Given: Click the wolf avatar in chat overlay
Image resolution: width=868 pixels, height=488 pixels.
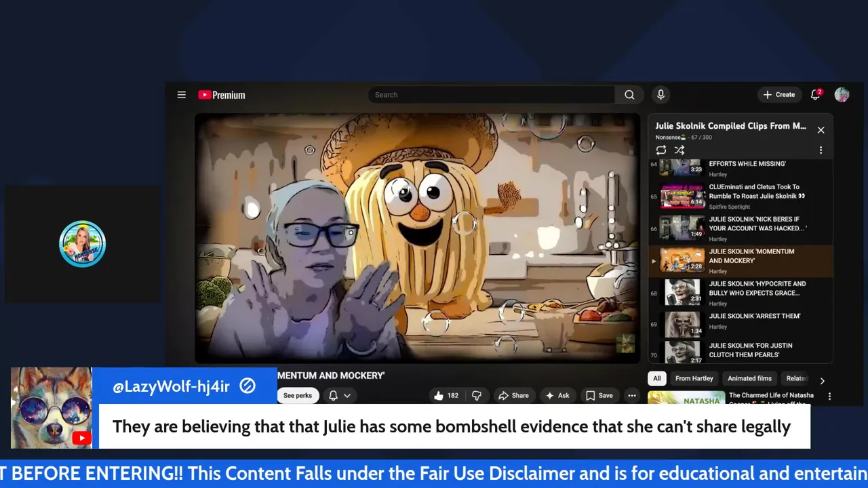Looking at the screenshot, I should tap(52, 408).
